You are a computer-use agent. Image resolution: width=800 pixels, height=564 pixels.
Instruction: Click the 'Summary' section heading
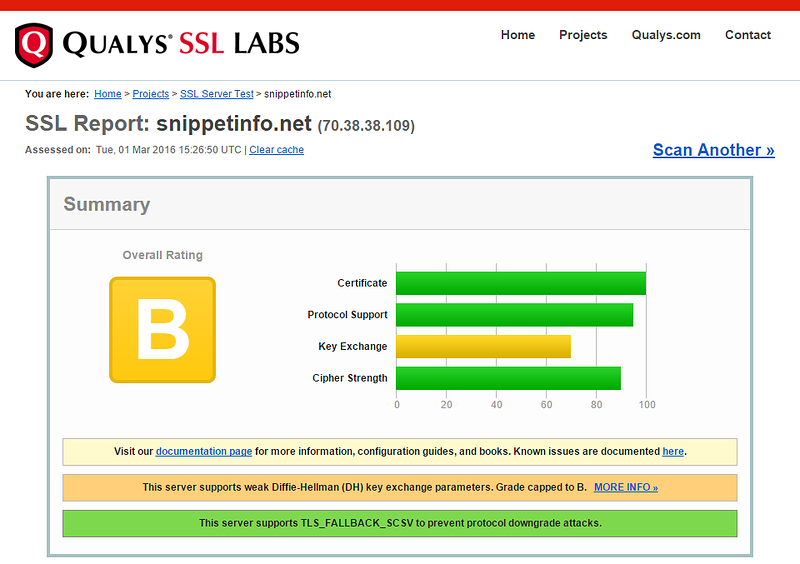pyautogui.click(x=107, y=204)
